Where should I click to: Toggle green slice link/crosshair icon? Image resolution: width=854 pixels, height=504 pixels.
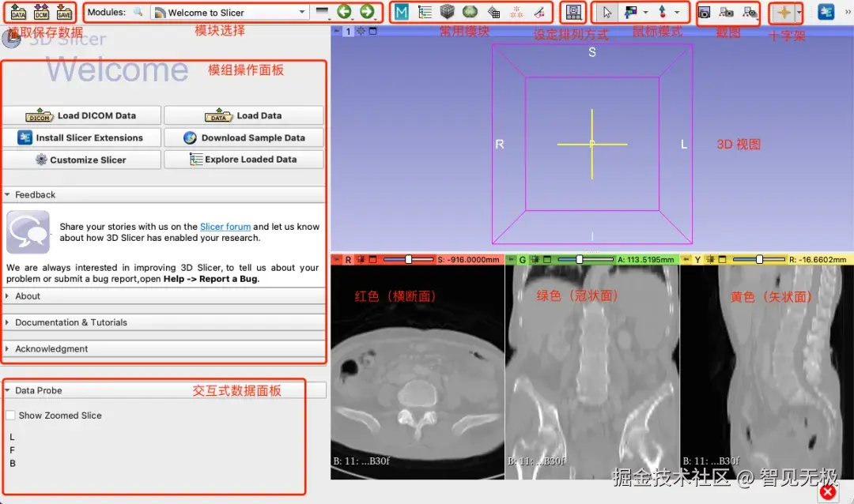click(x=535, y=260)
